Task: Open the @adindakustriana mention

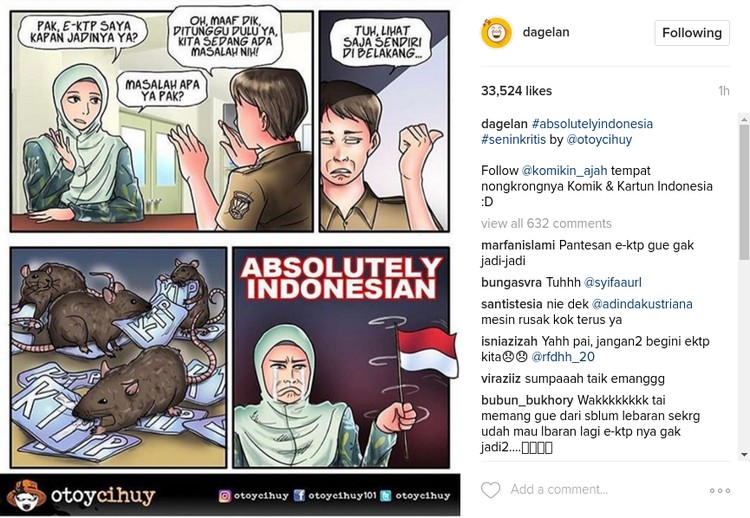Action: click(642, 304)
